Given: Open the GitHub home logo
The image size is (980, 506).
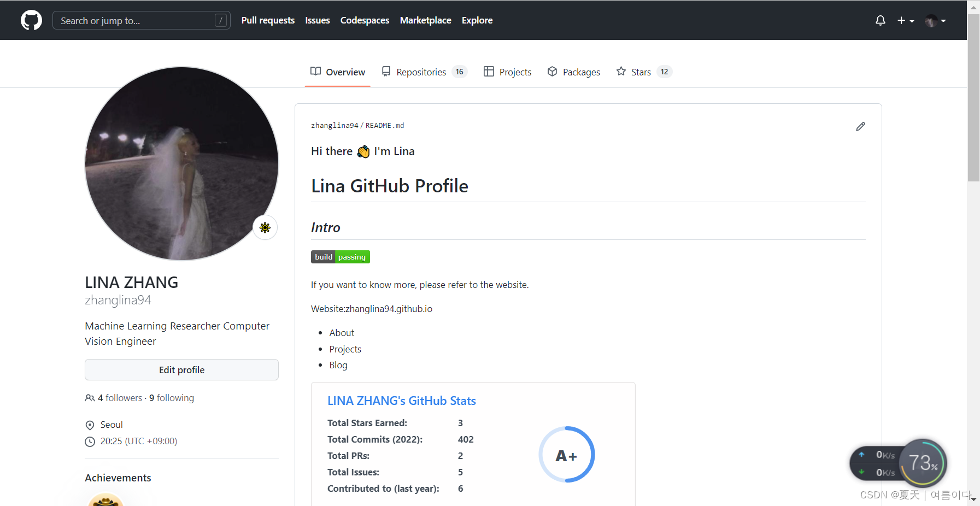Looking at the screenshot, I should 31,20.
